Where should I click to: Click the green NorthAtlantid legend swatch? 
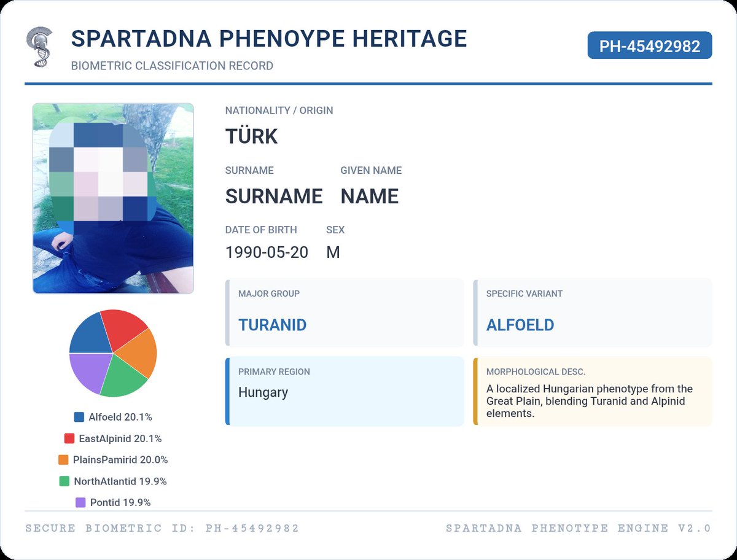(64, 481)
